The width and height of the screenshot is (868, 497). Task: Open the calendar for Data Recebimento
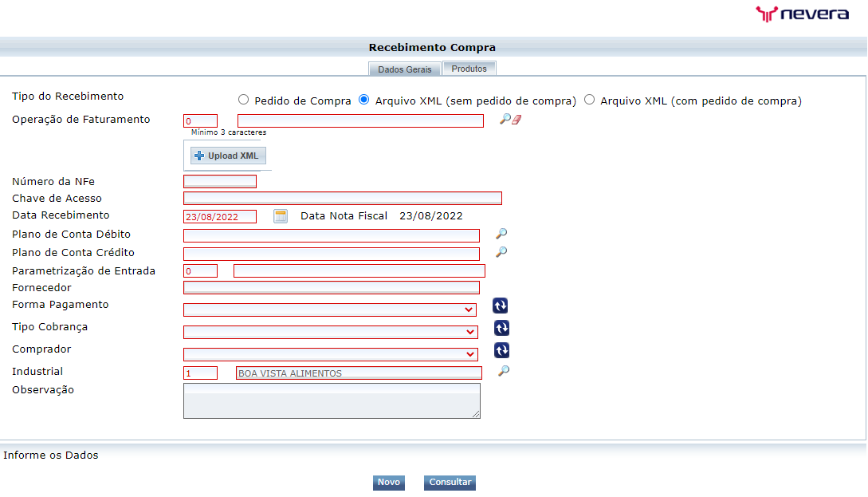point(280,215)
